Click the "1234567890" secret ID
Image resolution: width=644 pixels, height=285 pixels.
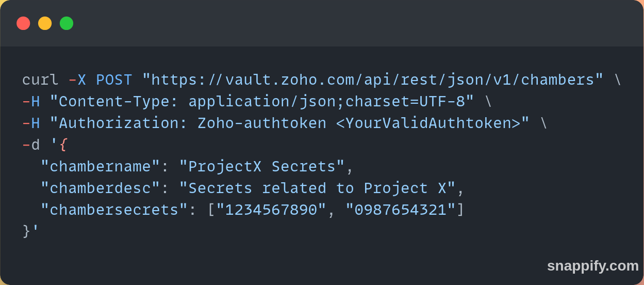(271, 210)
